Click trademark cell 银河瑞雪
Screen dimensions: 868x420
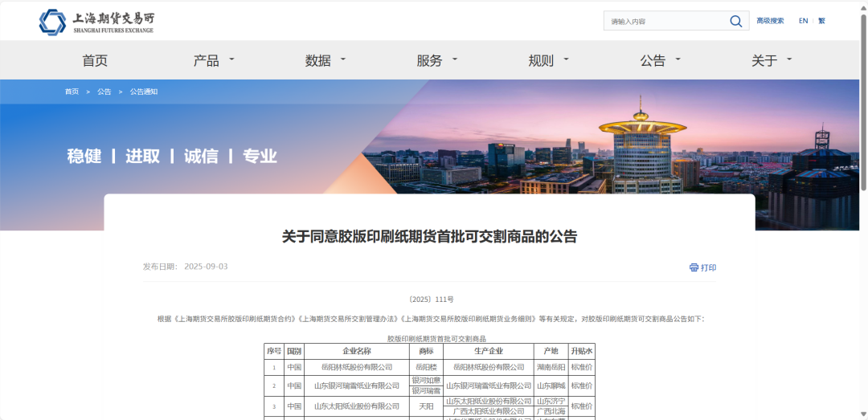[426, 390]
